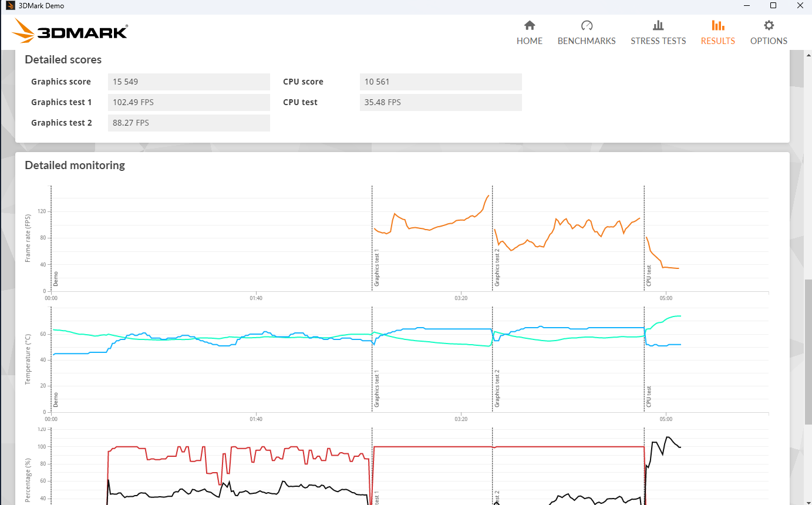
Task: Click the green temperature line
Action: (434, 342)
